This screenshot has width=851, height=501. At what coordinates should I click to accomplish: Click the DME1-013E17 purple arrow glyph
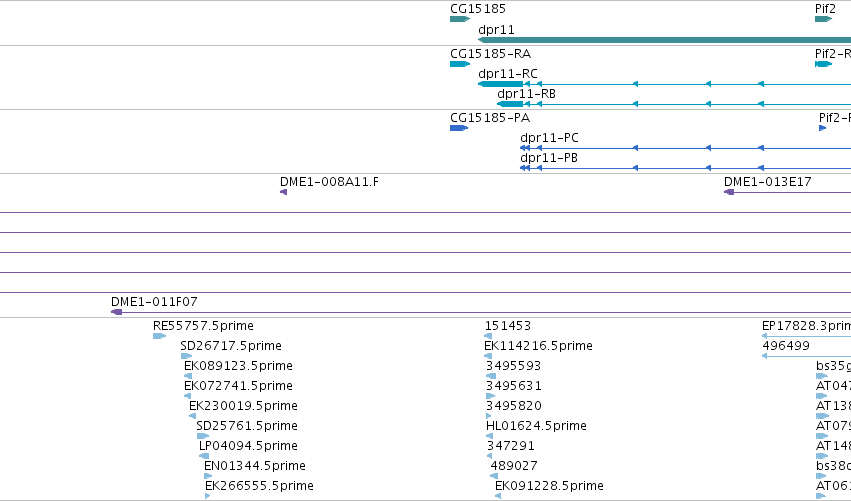[729, 192]
